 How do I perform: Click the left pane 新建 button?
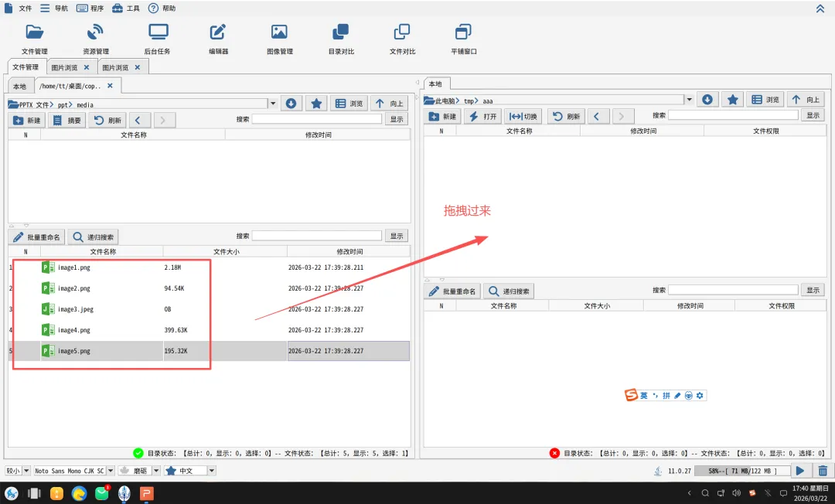click(26, 121)
